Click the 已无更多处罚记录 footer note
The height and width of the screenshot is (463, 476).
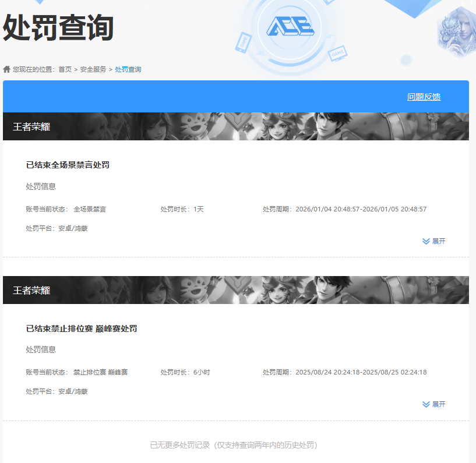point(234,445)
